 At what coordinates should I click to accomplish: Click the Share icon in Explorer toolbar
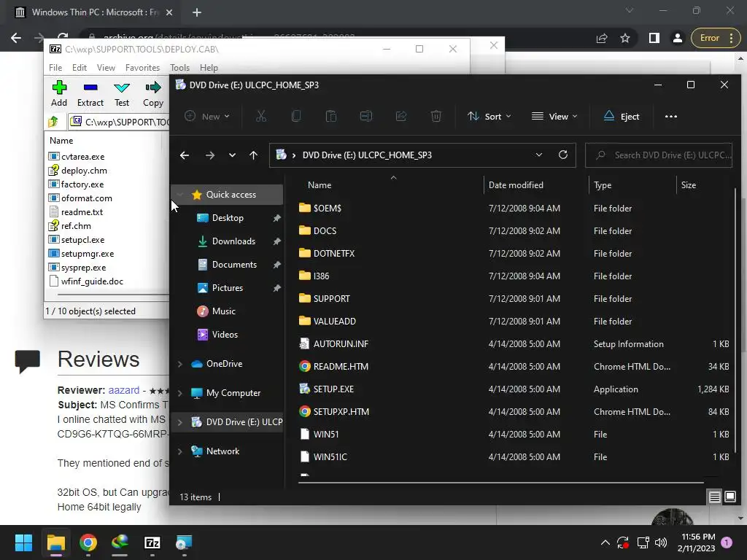(401, 116)
